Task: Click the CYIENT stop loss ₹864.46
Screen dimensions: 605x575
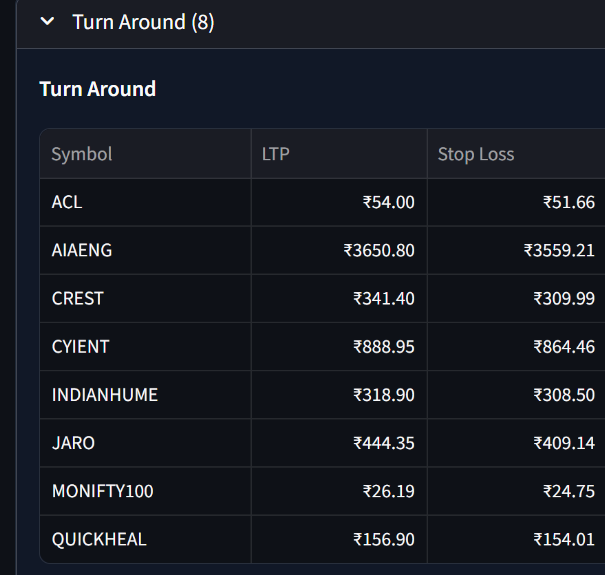Action: pos(564,346)
